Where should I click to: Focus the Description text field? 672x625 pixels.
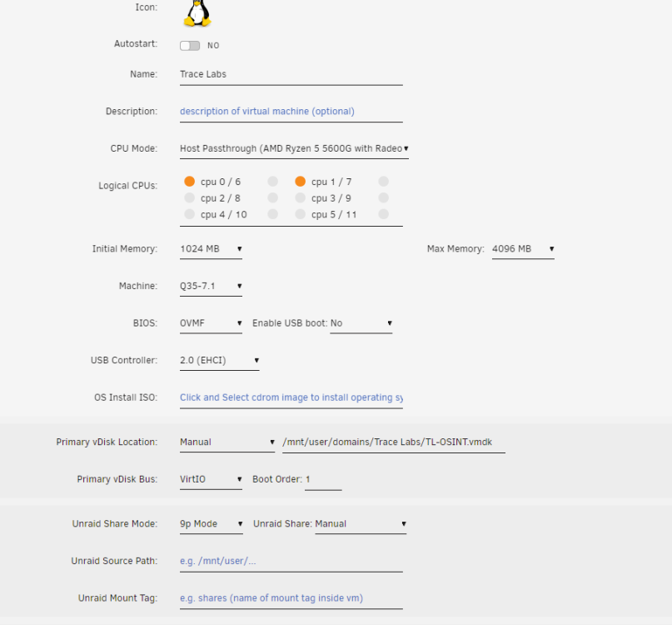click(x=291, y=112)
